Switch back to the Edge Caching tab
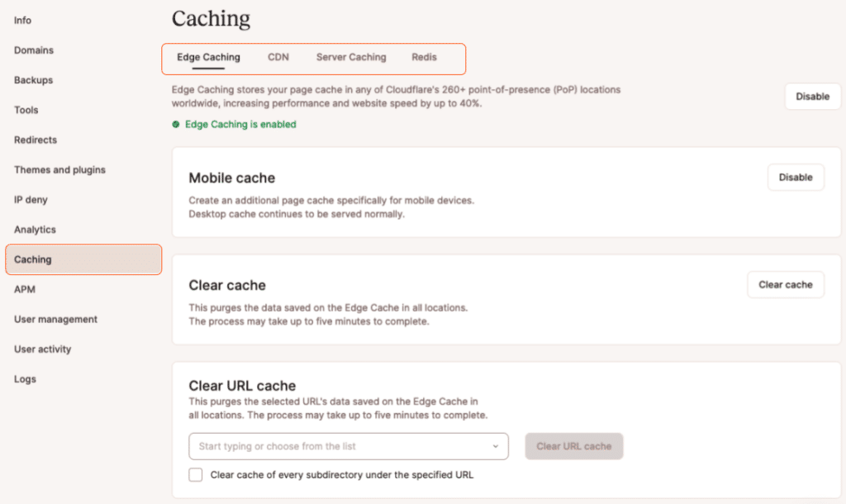This screenshot has height=504, width=846. click(207, 57)
